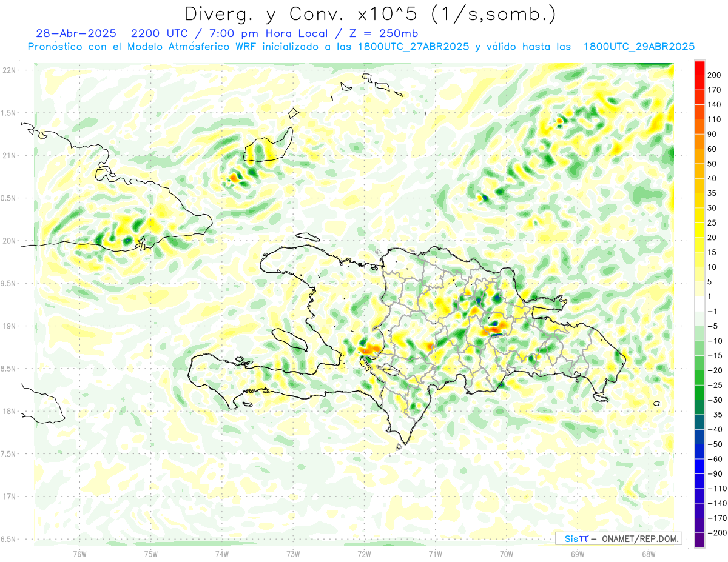Click the '70W' longitude axis label
The width and height of the screenshot is (728, 562).
pyautogui.click(x=507, y=554)
